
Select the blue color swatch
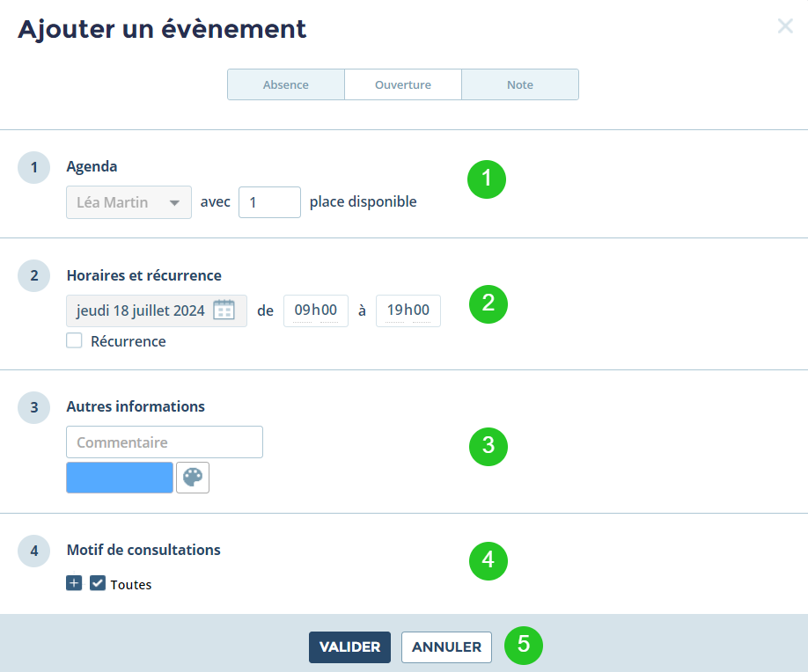coord(120,478)
